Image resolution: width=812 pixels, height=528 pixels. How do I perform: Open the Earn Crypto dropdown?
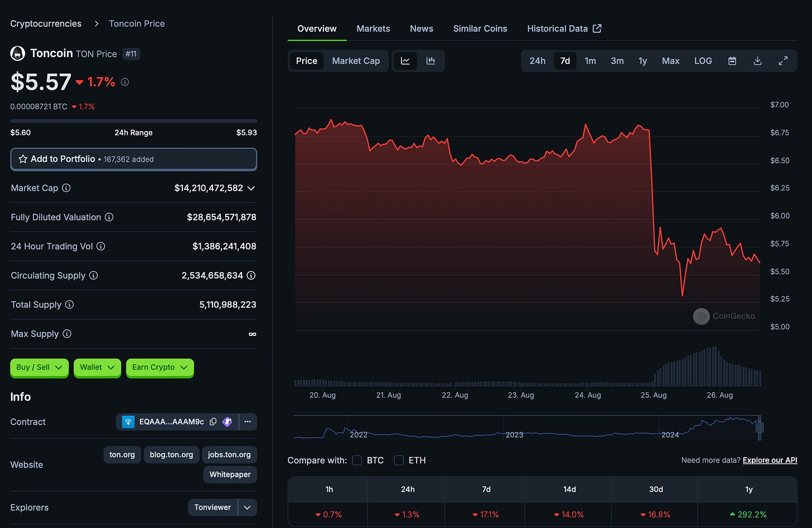click(159, 367)
